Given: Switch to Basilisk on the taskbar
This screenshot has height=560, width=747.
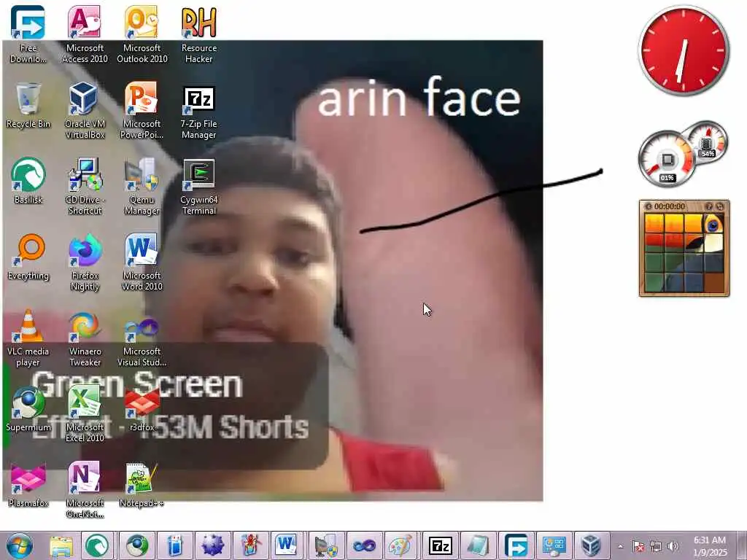Looking at the screenshot, I should (97, 545).
